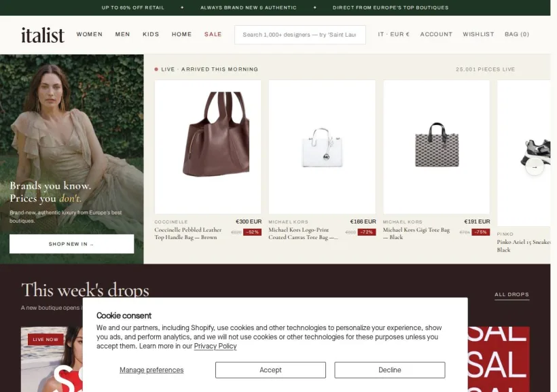The height and width of the screenshot is (392, 557).
Task: Click the This week's drops heading
Action: pos(86,289)
